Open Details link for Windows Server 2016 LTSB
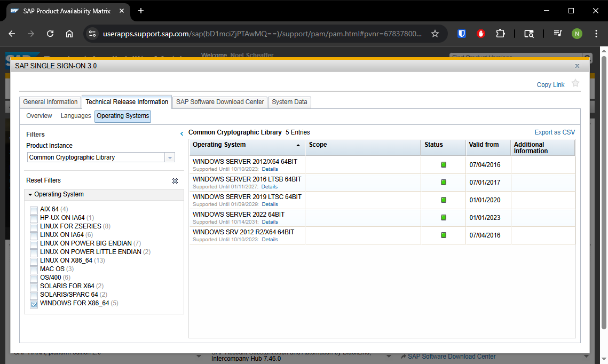The image size is (608, 364). [270, 187]
